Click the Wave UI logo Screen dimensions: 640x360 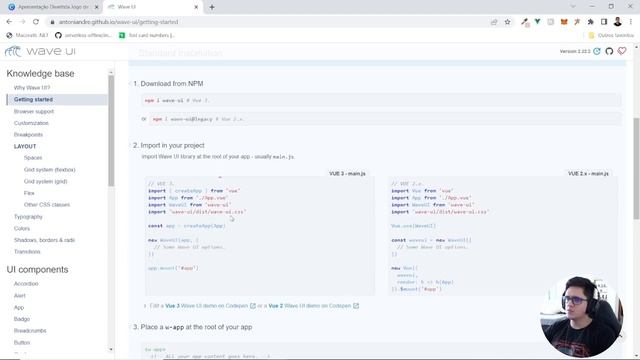tap(40, 51)
